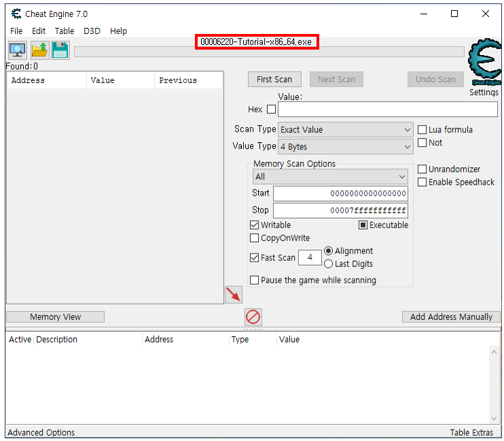Open the D3D menu
The height and width of the screenshot is (441, 504).
click(92, 31)
